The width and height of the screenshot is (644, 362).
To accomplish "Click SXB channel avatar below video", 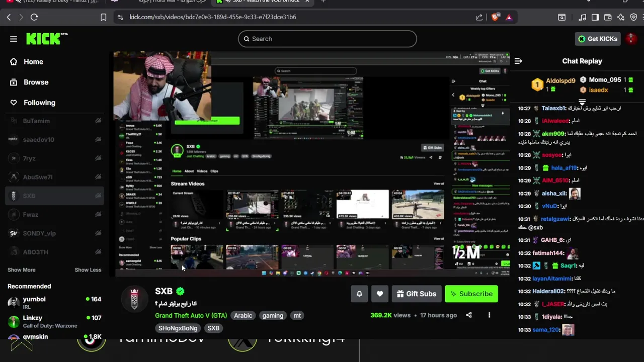I will click(134, 300).
